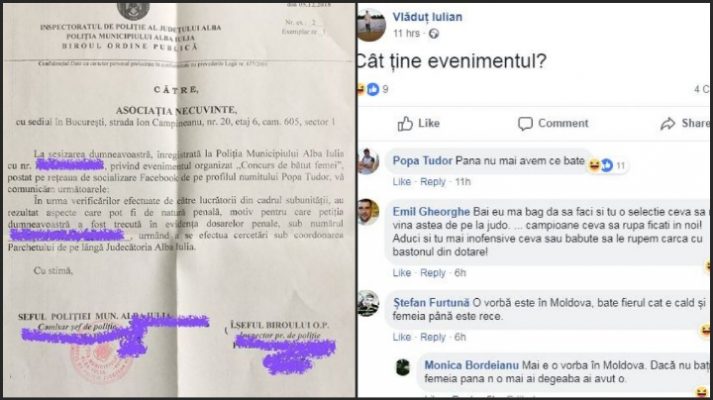Image resolution: width=713 pixels, height=400 pixels.
Task: Open Popa Tudor's avatar
Action: [369, 161]
